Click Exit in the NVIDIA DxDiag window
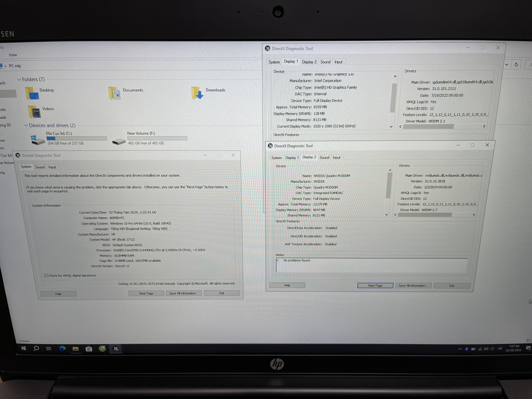Viewport: 532px width, 399px height. point(452,286)
